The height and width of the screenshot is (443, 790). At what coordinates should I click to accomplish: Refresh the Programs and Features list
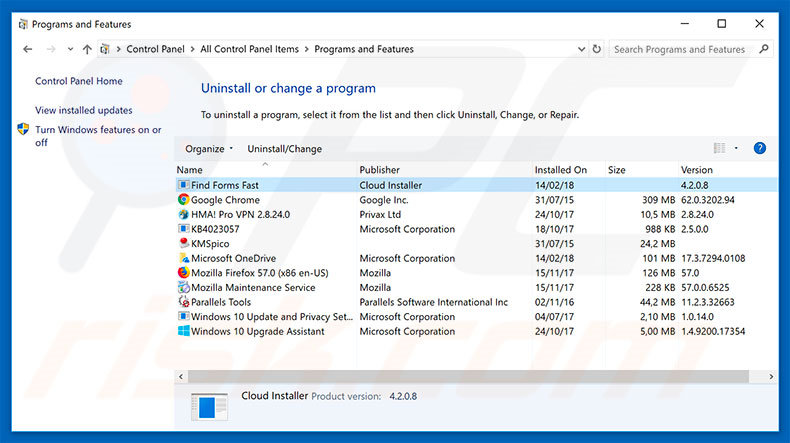[597, 49]
